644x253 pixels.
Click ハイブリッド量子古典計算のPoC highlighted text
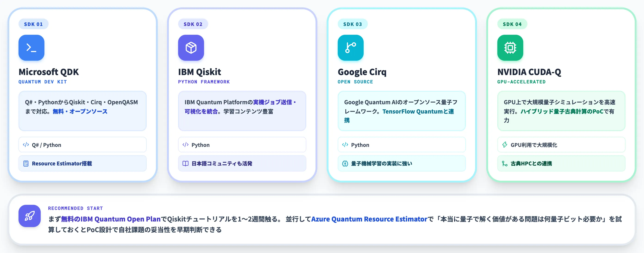tap(562, 111)
